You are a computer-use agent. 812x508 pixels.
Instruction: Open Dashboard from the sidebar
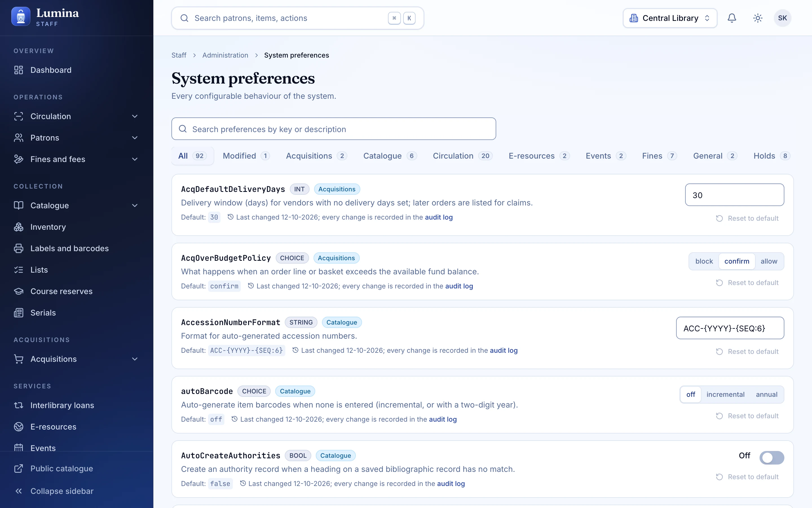pyautogui.click(x=76, y=70)
